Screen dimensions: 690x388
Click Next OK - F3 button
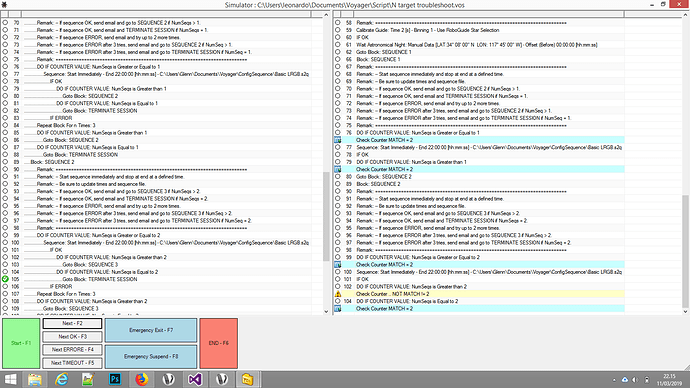coord(73,337)
